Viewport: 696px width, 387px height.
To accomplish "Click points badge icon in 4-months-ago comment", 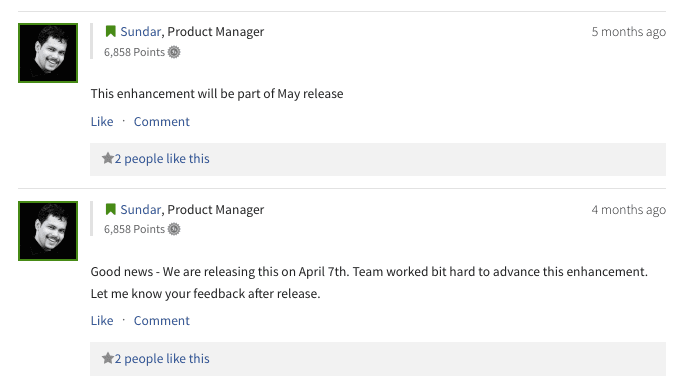I will coord(174,229).
